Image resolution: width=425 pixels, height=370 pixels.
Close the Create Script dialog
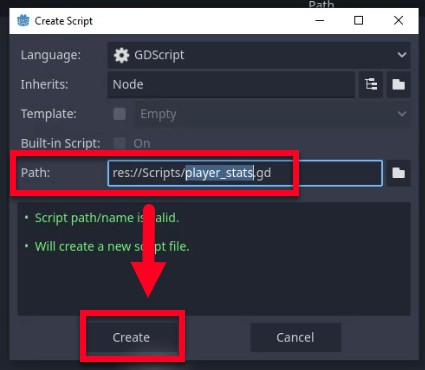[x=398, y=21]
